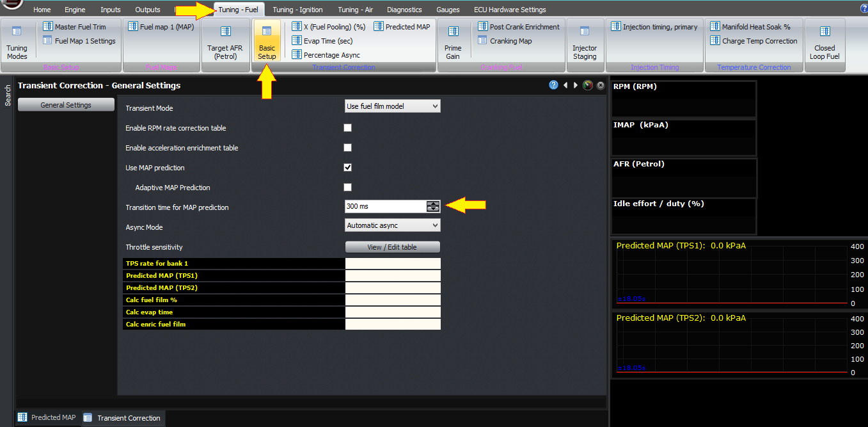This screenshot has height=427, width=868.
Task: Click the Calc evap time value field
Action: click(393, 312)
